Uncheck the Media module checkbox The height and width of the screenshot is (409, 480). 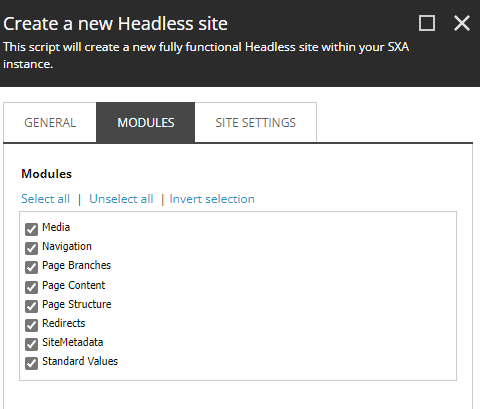coord(31,229)
